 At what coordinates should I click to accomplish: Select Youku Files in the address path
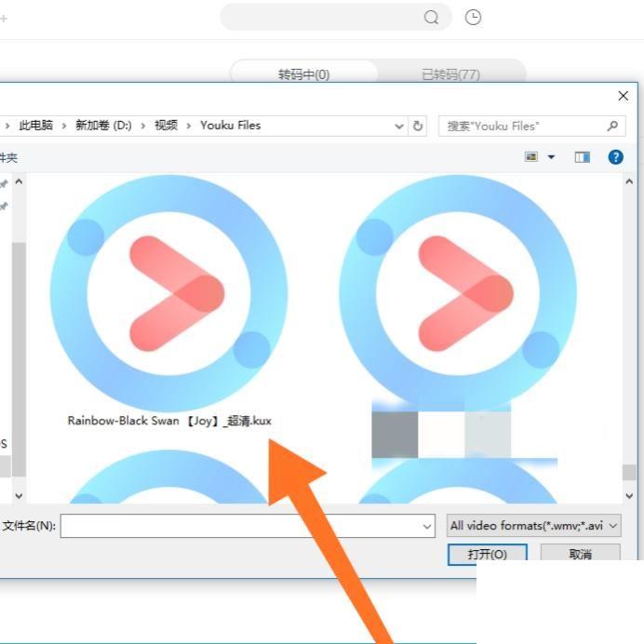[231, 126]
